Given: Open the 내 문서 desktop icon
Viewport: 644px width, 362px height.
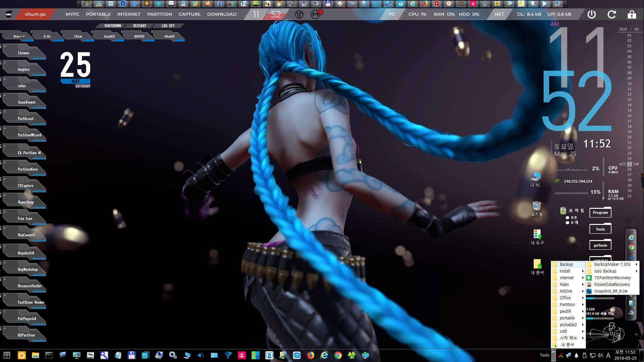Looking at the screenshot, I should tap(537, 267).
